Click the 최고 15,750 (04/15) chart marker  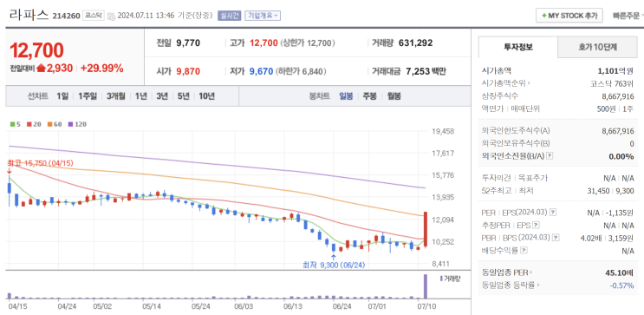click(x=39, y=163)
